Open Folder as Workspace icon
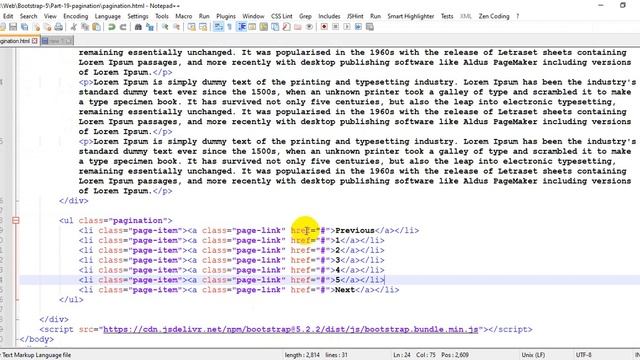This screenshot has height=360, width=640. coord(298,27)
